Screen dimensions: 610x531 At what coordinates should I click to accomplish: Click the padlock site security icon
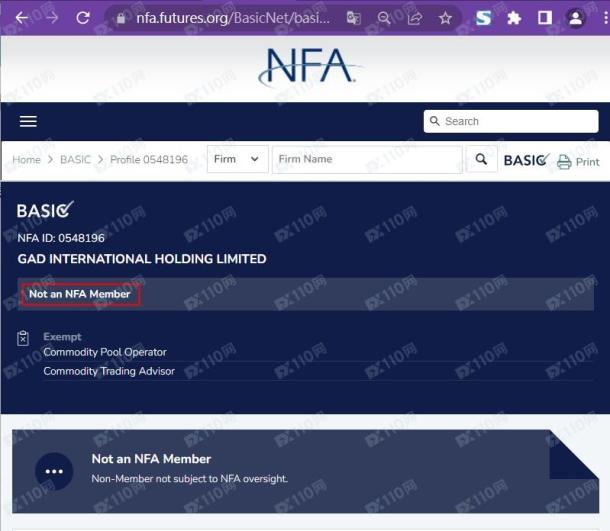(x=121, y=18)
